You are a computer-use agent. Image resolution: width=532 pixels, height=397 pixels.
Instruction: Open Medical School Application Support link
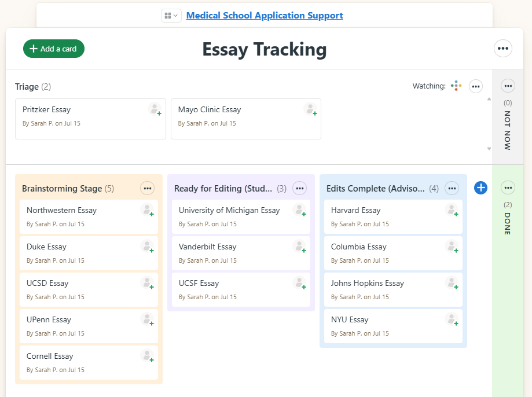point(265,15)
